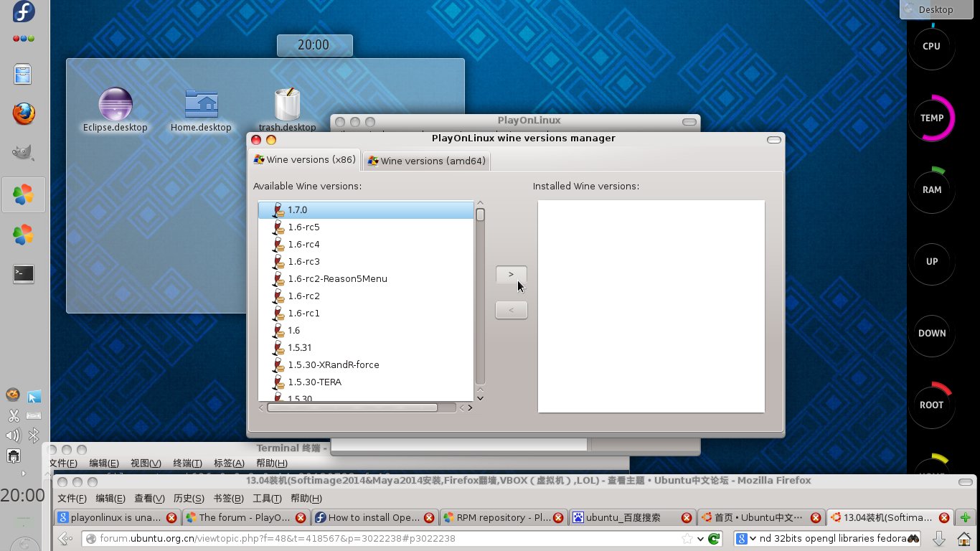Image resolution: width=980 pixels, height=551 pixels.
Task: Open the URL bar history dropdown arrow
Action: (699, 539)
